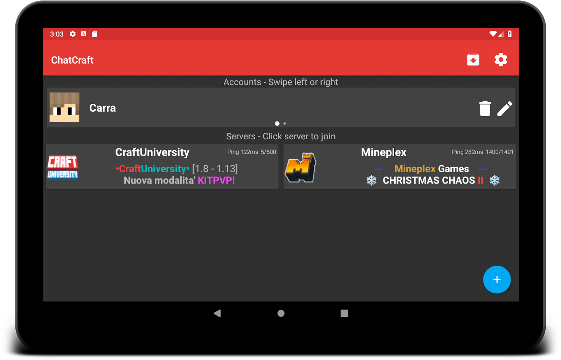Open the ChatCraft settings gear
The width and height of the screenshot is (561, 360).
501,60
